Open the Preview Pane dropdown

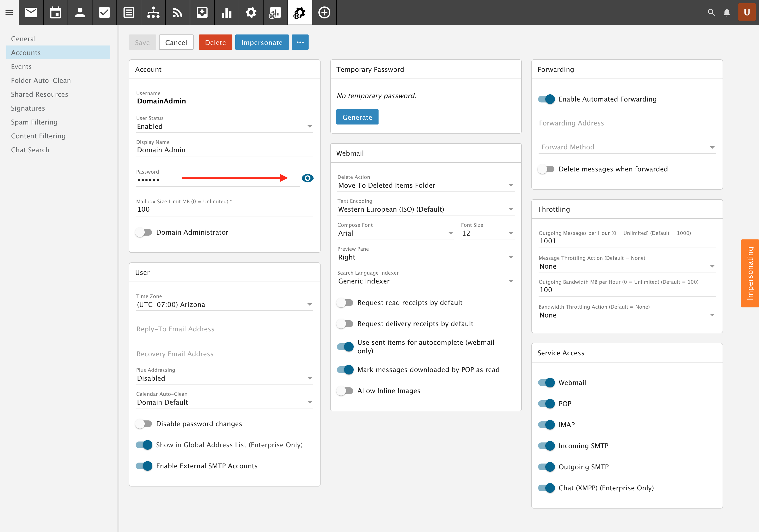pyautogui.click(x=425, y=257)
